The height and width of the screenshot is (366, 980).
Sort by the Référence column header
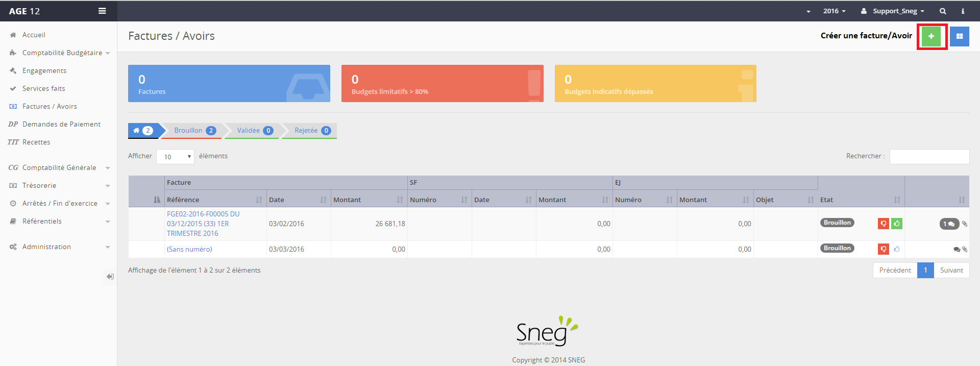[x=214, y=200]
